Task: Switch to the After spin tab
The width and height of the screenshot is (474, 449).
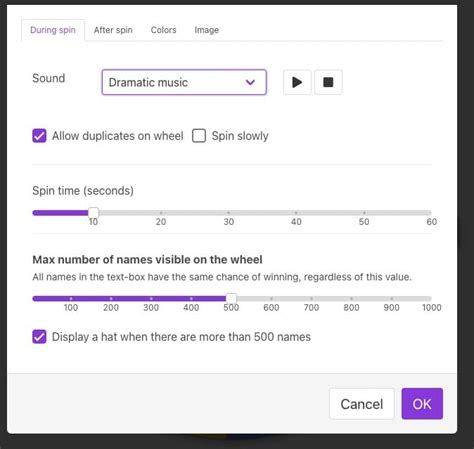Action: pyautogui.click(x=113, y=30)
